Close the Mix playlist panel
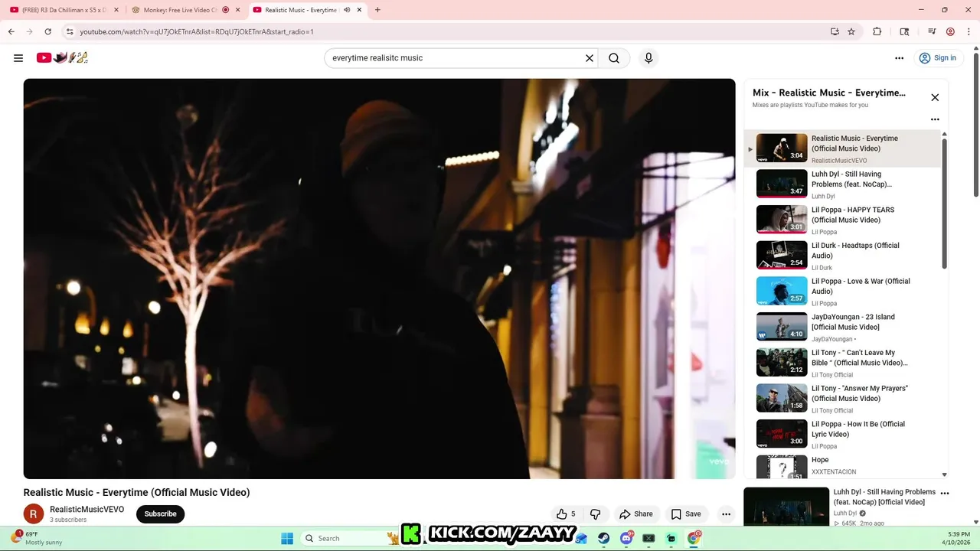 935,97
